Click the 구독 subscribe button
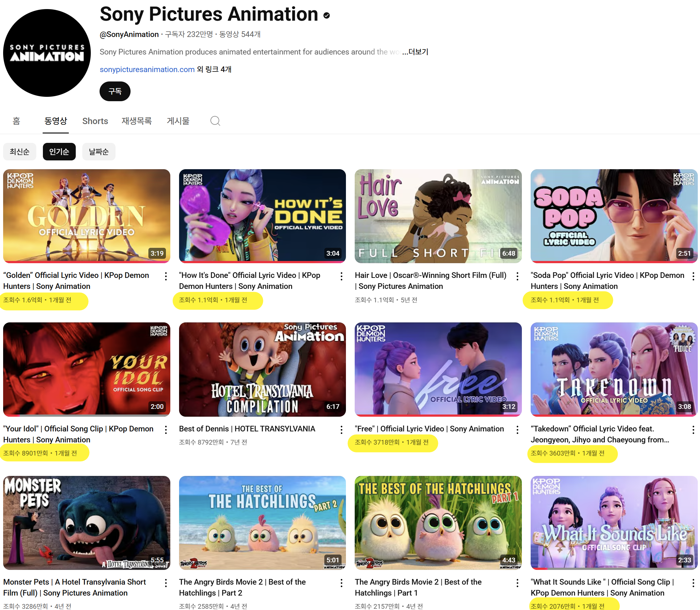This screenshot has height=610, width=700. pos(115,91)
